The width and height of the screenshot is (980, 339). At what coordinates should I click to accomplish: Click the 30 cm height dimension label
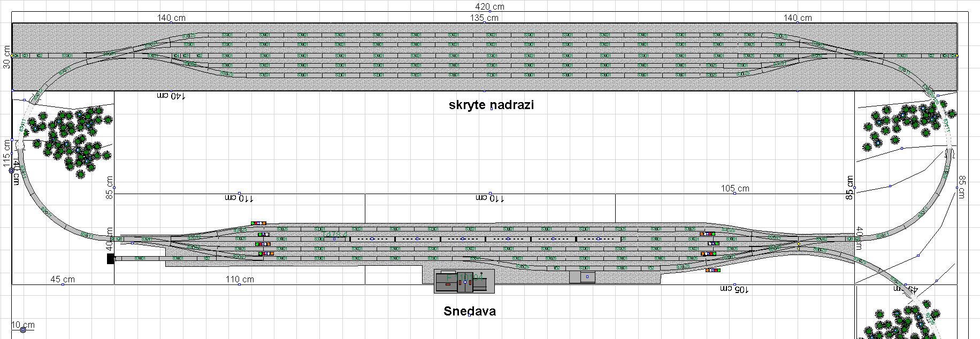click(7, 55)
